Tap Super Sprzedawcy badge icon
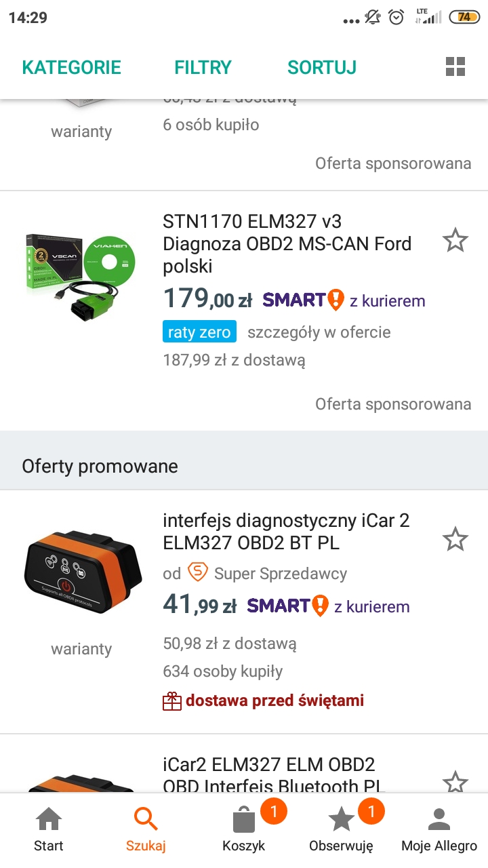The height and width of the screenshot is (868, 488). tap(197, 572)
